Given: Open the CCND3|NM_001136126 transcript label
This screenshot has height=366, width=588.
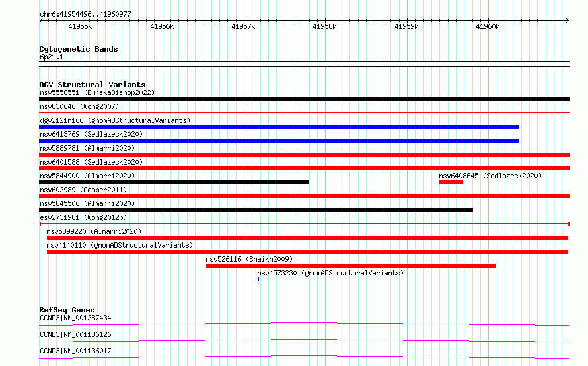Looking at the screenshot, I should [x=75, y=334].
